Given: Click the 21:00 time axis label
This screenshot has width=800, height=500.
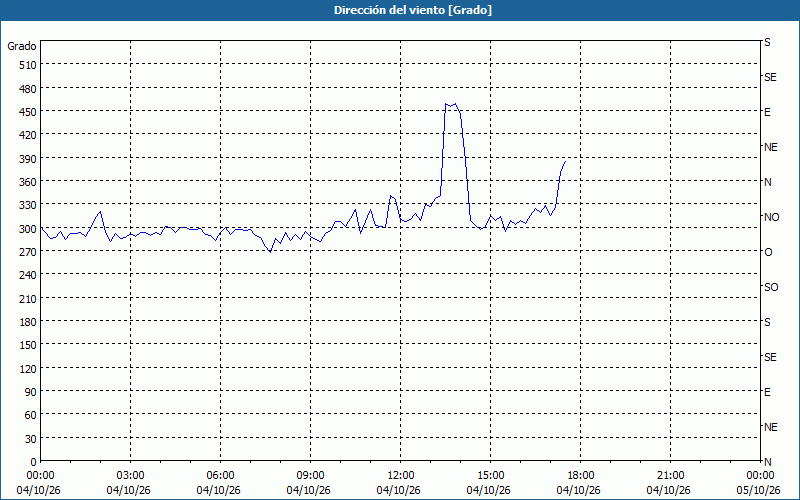Looking at the screenshot, I should (670, 476).
